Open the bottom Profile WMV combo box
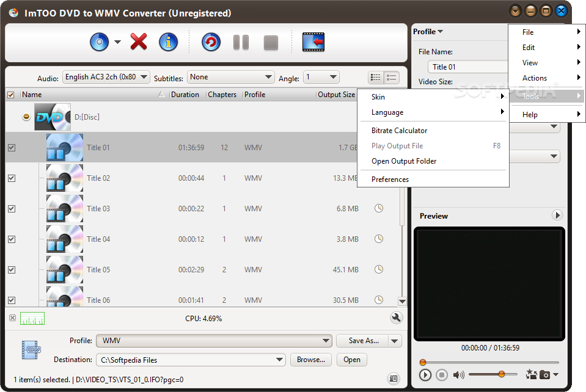Image resolution: width=586 pixels, height=392 pixels. pos(214,341)
